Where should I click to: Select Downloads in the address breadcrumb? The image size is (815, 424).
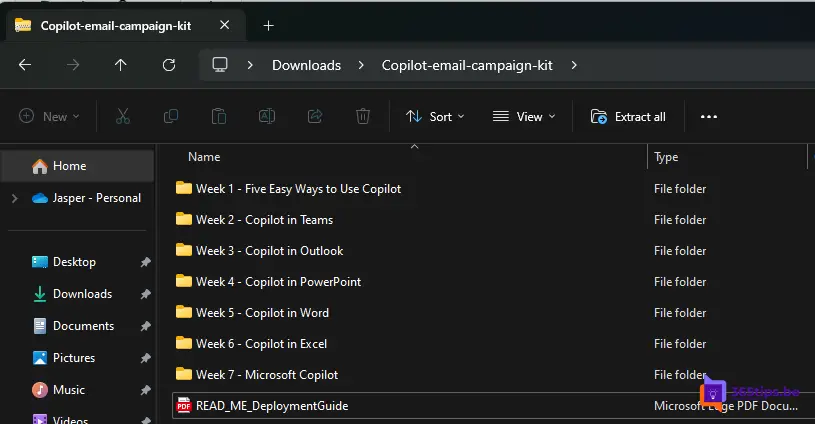click(x=306, y=65)
